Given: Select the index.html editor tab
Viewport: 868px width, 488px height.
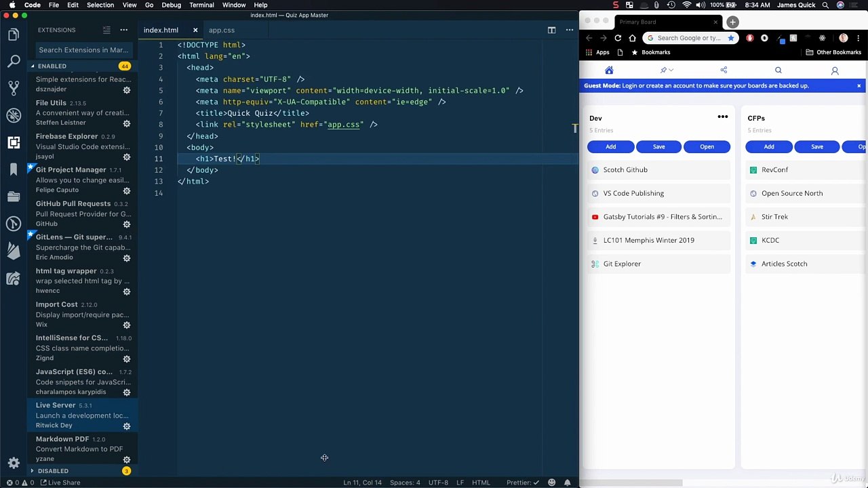Looking at the screenshot, I should 161,30.
